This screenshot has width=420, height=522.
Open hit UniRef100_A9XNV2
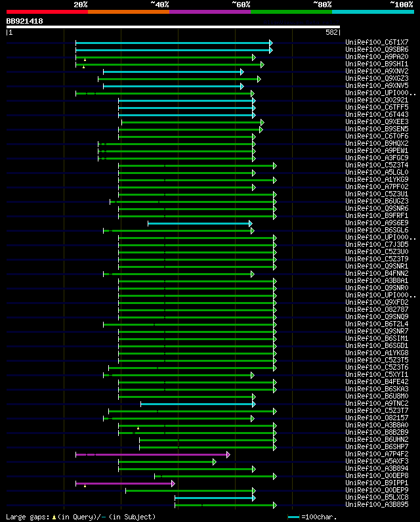[x=377, y=72]
